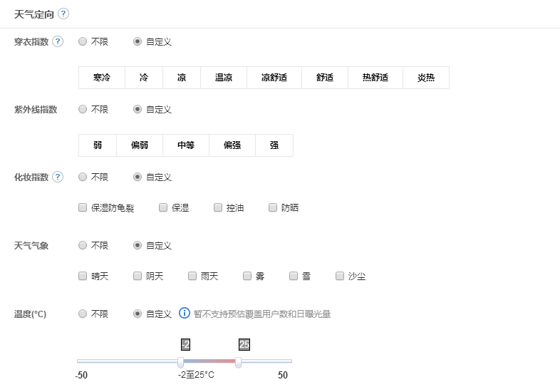Select 中等 UV index option
The image size is (560, 392).
tap(186, 145)
